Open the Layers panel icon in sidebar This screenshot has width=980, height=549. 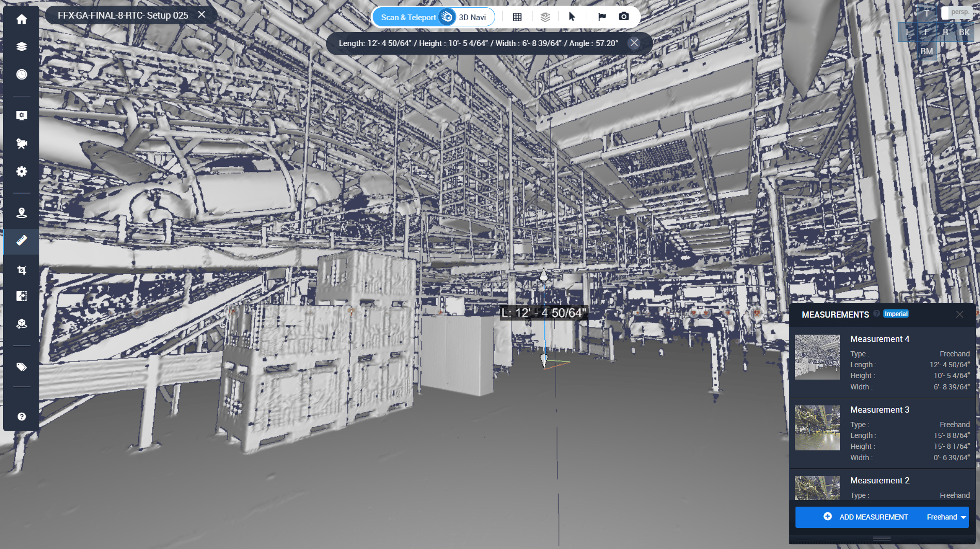pos(21,46)
